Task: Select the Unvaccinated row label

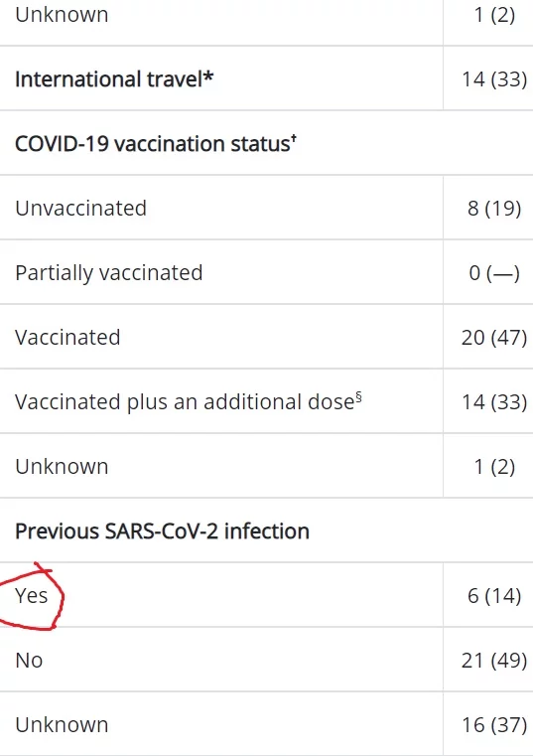Action: pyautogui.click(x=81, y=209)
